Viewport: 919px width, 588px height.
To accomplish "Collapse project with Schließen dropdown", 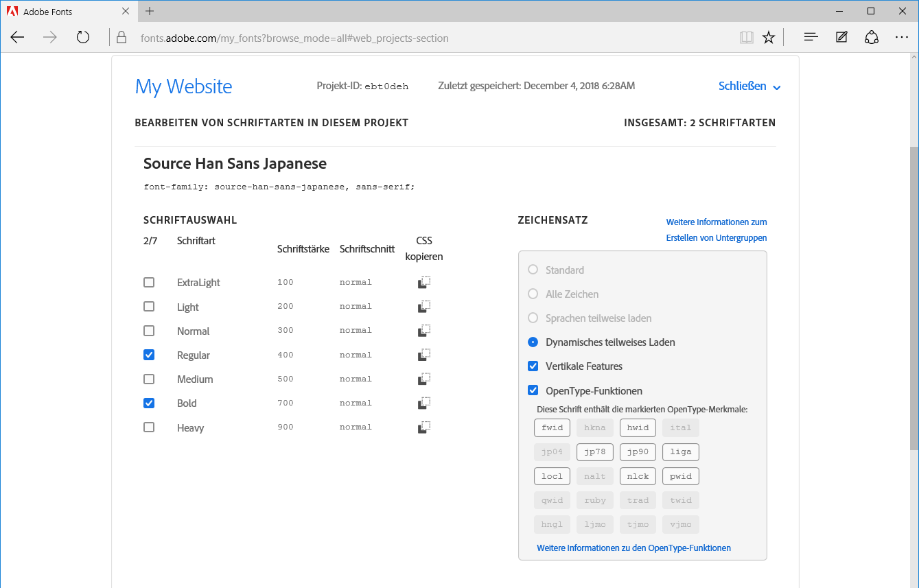I will pyautogui.click(x=749, y=86).
